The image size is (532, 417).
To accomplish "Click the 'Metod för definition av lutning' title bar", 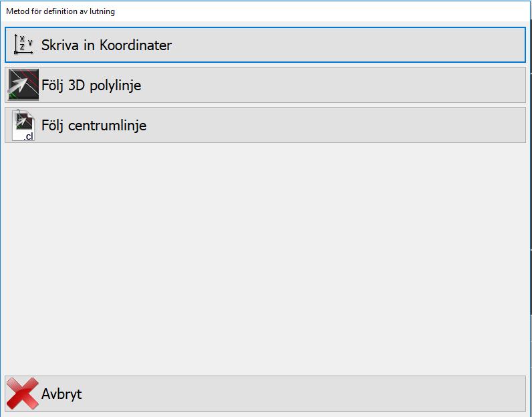I will click(265, 11).
